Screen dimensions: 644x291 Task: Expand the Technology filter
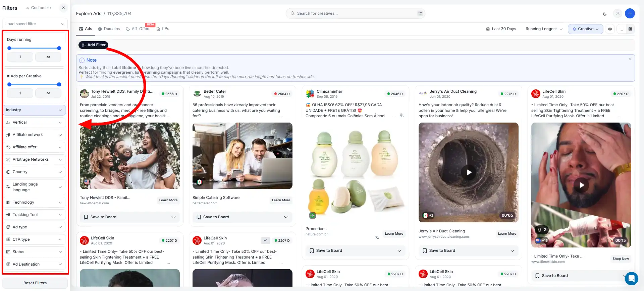click(35, 202)
